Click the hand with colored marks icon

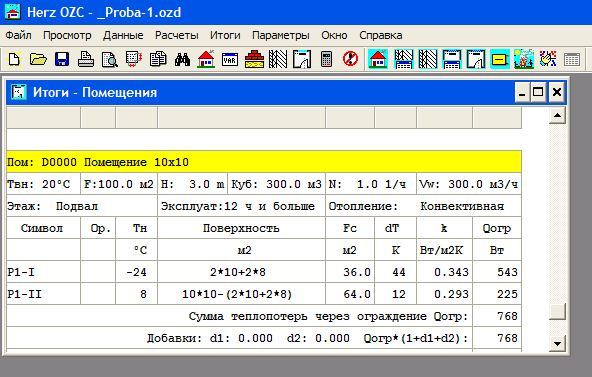pyautogui.click(x=548, y=59)
